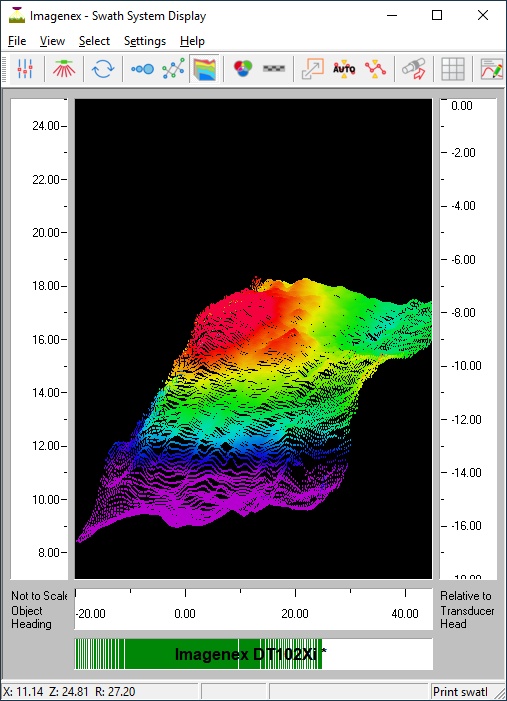This screenshot has width=507, height=701.
Task: Click 'Relative to Transducer Head' label
Action: click(x=467, y=610)
